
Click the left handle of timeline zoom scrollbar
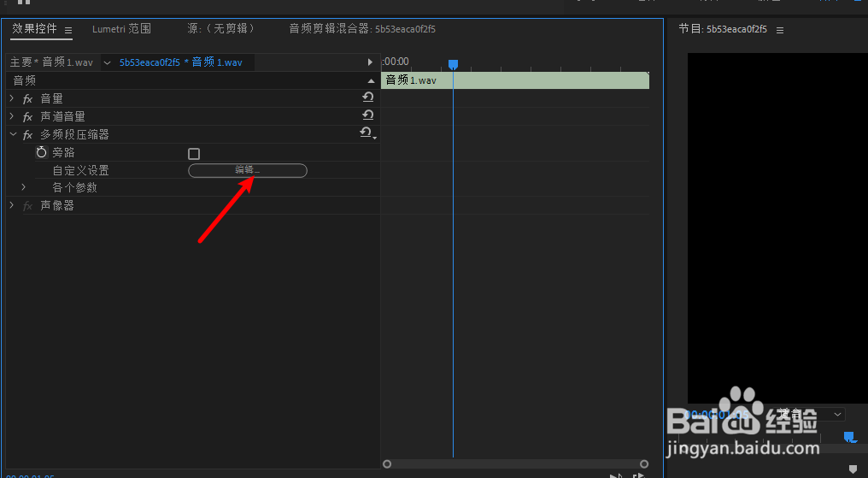click(387, 463)
